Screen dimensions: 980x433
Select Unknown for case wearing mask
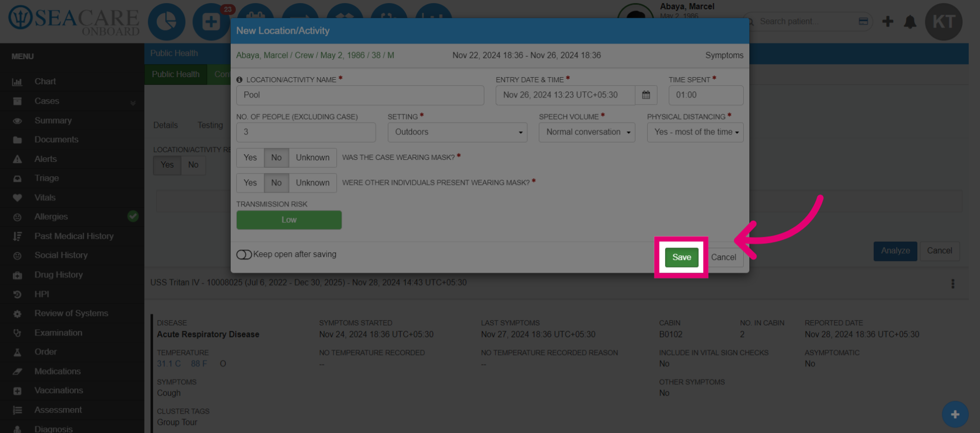[x=312, y=158]
